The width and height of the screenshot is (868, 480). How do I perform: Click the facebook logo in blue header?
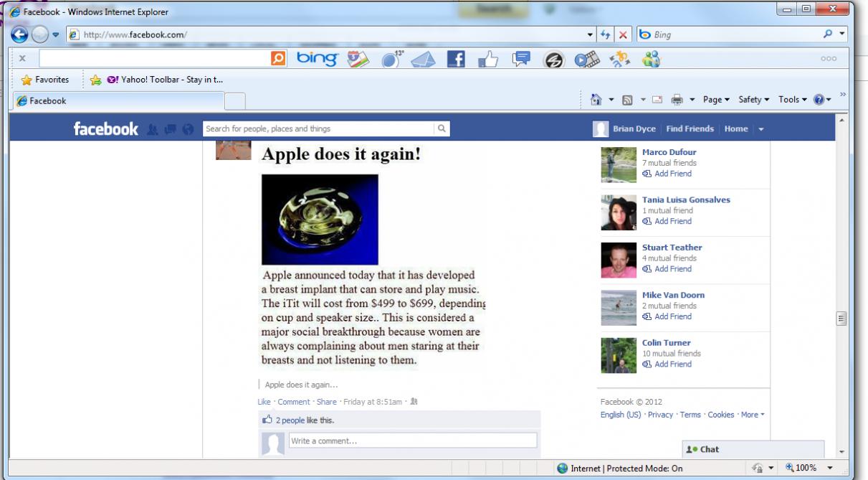click(x=105, y=128)
